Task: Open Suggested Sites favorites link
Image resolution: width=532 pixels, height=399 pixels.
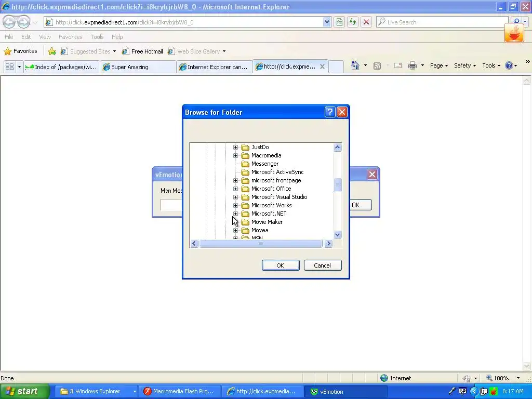Action: 88,51
